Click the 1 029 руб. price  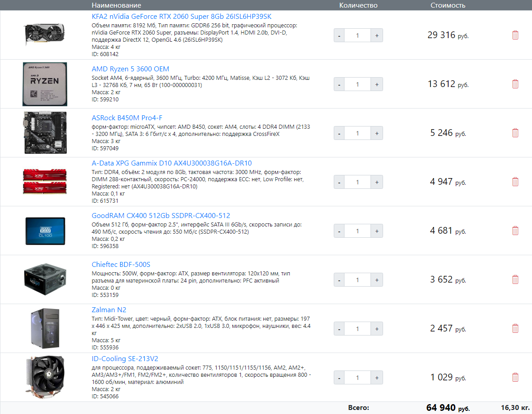[448, 377]
